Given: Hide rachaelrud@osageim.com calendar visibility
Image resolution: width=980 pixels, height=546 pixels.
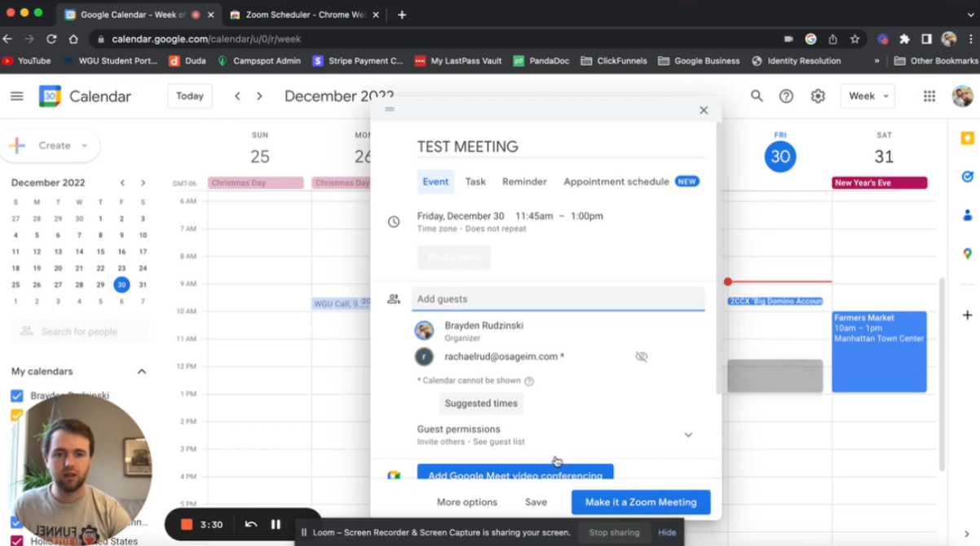Looking at the screenshot, I should coord(642,356).
